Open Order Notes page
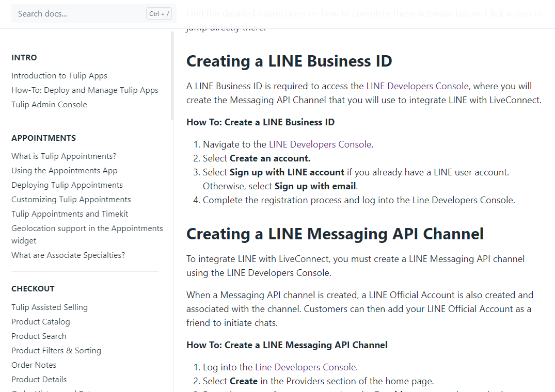Screen dimensions: 555x392 (34, 365)
